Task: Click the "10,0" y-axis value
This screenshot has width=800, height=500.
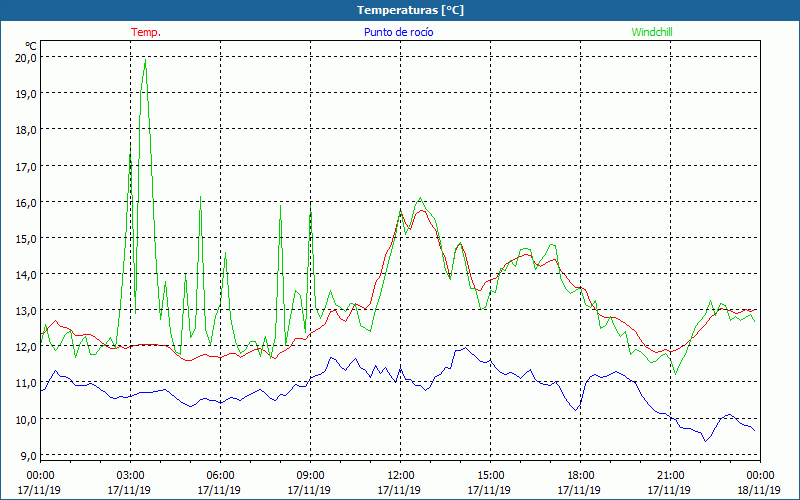Action: coord(26,419)
